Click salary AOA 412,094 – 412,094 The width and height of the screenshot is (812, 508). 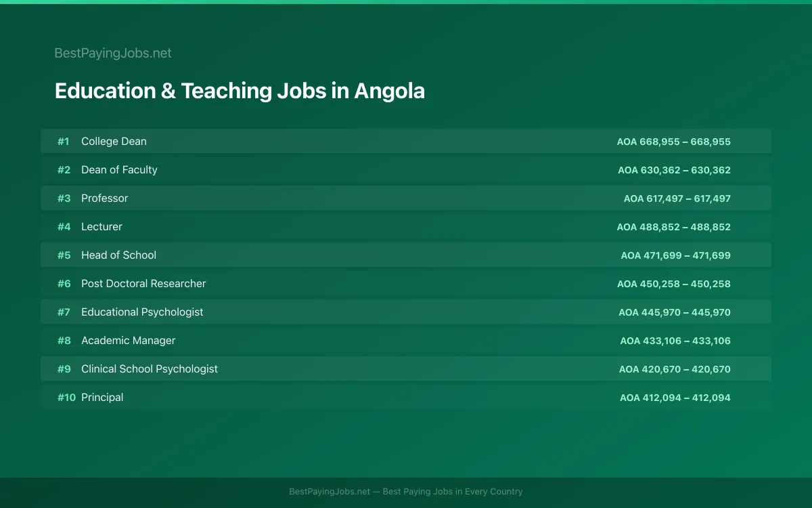pos(675,398)
